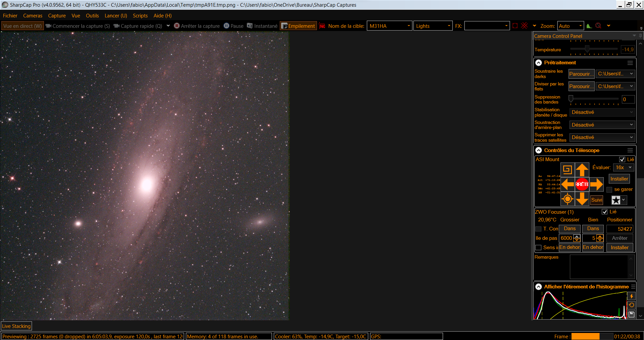Toggle Vue en direct (W)
This screenshot has width=644, height=340.
point(22,26)
